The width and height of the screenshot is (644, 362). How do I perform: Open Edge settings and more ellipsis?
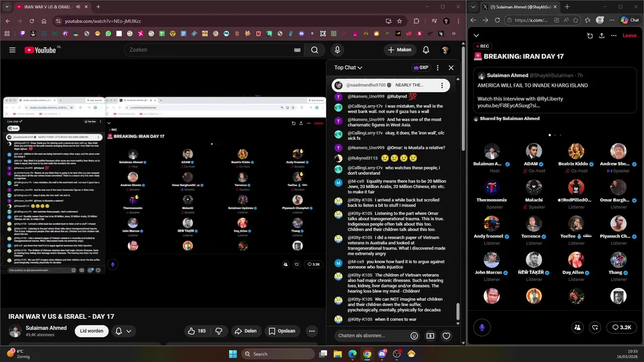[611, 20]
